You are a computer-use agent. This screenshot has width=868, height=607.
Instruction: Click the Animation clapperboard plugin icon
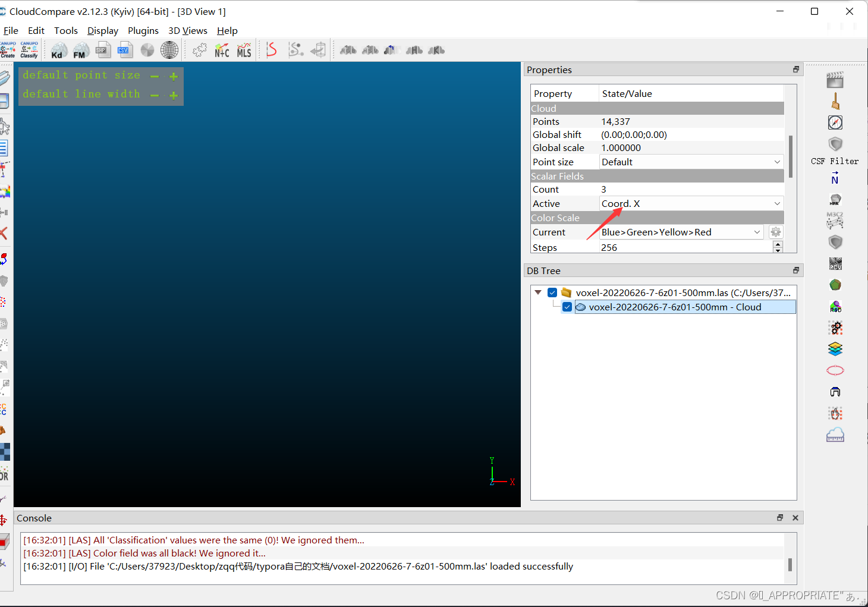835,80
